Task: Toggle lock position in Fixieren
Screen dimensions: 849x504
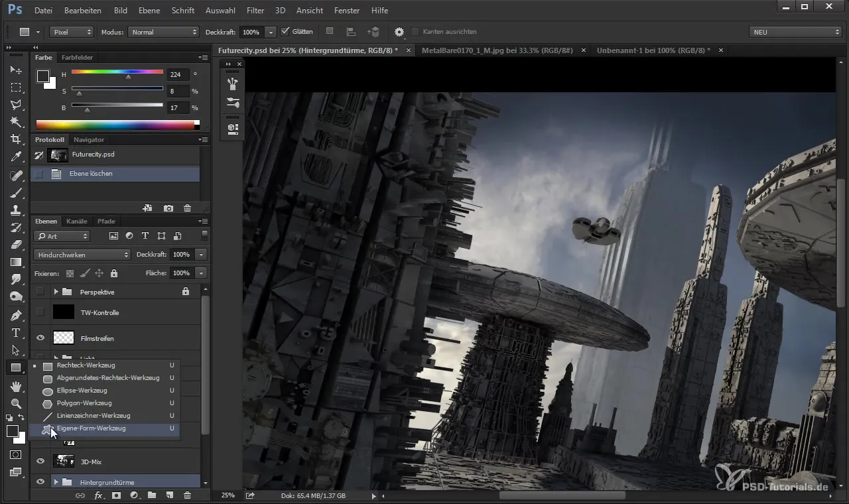Action: coord(99,273)
